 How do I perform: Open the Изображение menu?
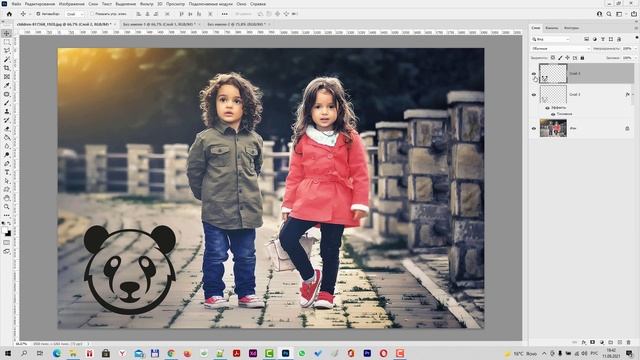[x=71, y=4]
